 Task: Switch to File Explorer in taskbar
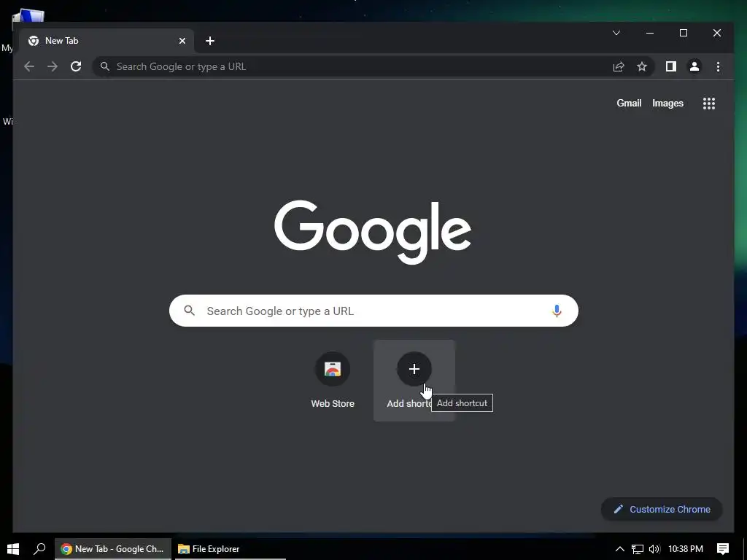point(230,548)
